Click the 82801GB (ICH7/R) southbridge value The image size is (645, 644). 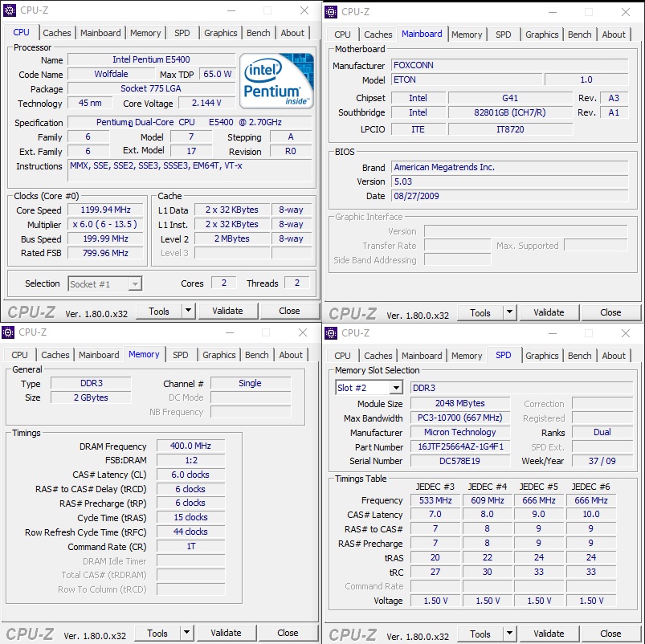coord(510,112)
